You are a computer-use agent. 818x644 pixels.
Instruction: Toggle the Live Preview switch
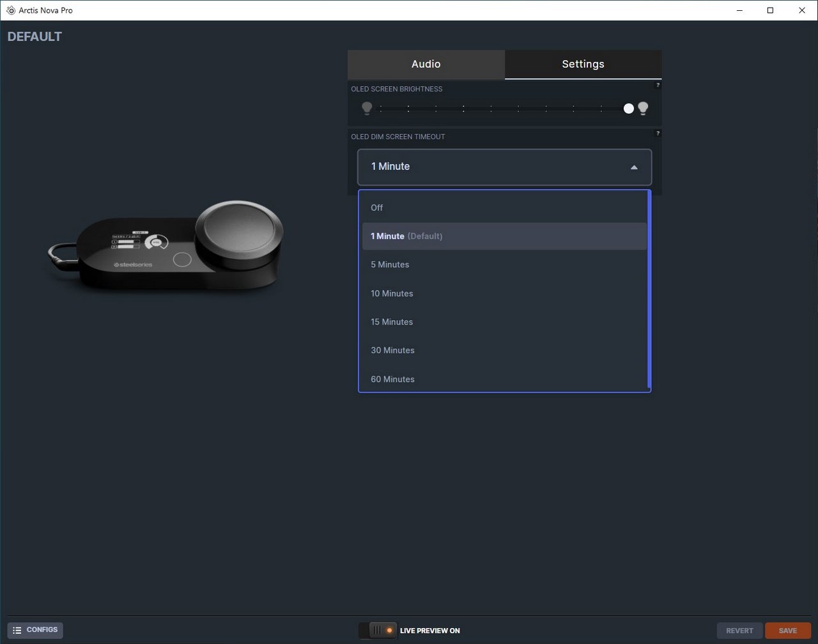pyautogui.click(x=378, y=631)
